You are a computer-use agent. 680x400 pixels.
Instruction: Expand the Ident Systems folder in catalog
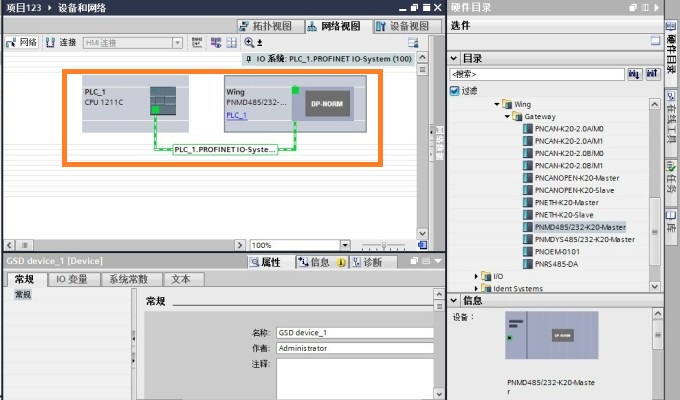tap(476, 288)
